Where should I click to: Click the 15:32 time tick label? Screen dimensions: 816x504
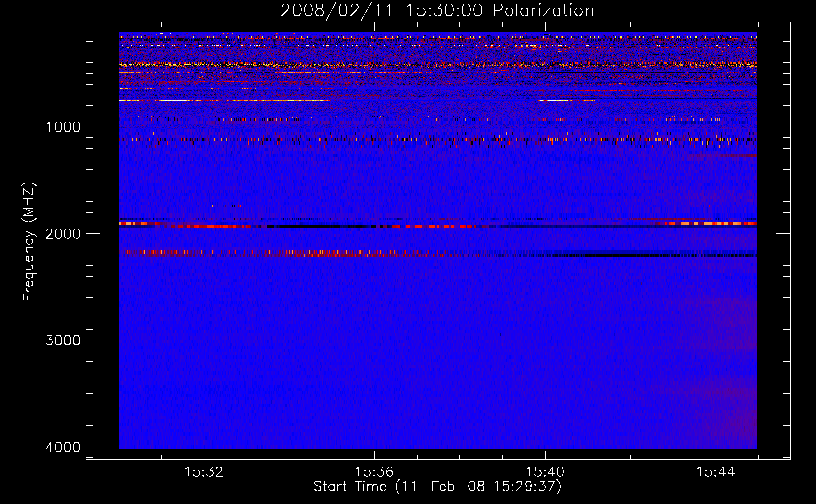(x=204, y=472)
